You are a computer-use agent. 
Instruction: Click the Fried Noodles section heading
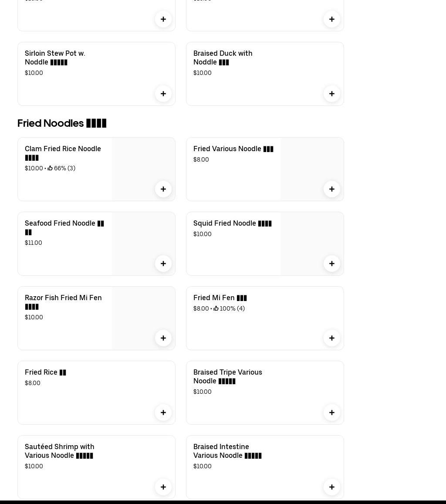pyautogui.click(x=62, y=123)
